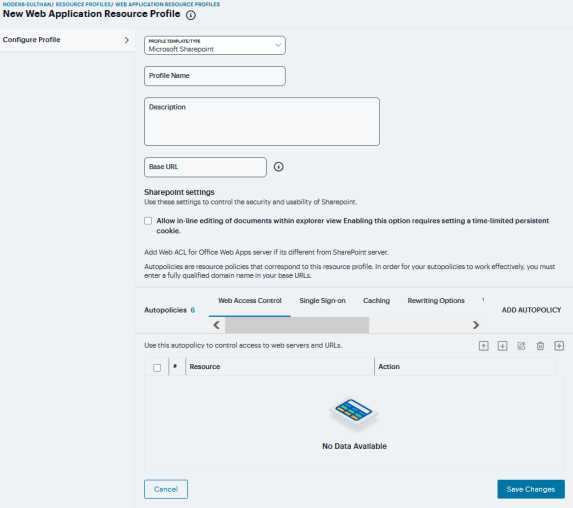
Task: Click the info icon next to Base URL
Action: (278, 167)
